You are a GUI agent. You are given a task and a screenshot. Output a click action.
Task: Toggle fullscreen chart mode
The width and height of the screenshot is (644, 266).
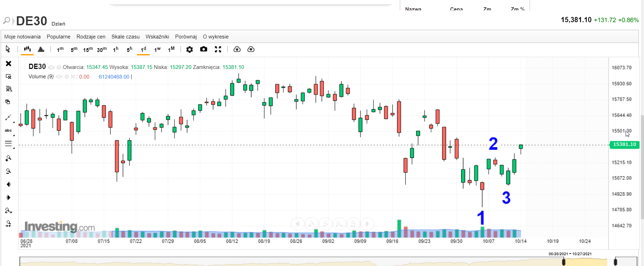[x=218, y=49]
